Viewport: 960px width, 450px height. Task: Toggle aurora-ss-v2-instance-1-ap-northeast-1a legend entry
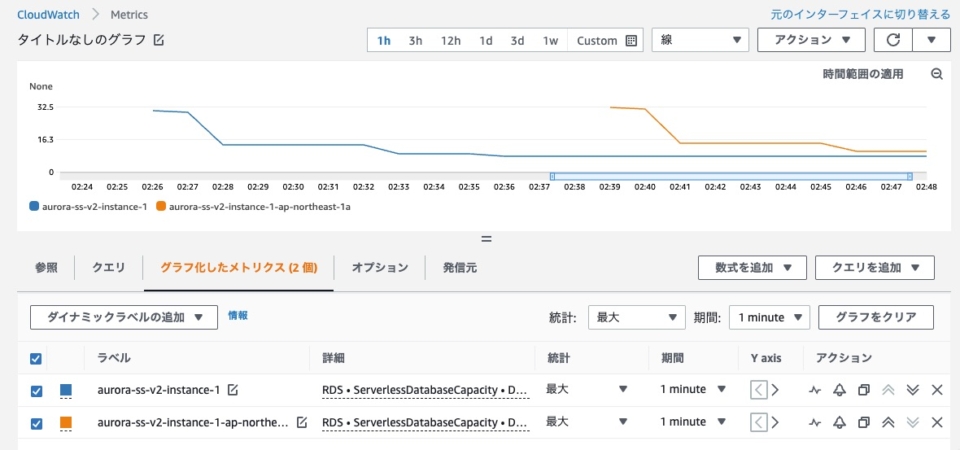pos(253,206)
